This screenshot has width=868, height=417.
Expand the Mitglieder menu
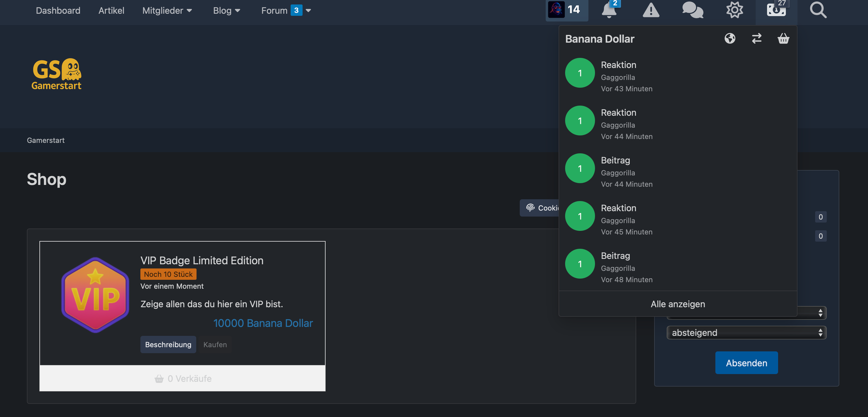(x=167, y=10)
